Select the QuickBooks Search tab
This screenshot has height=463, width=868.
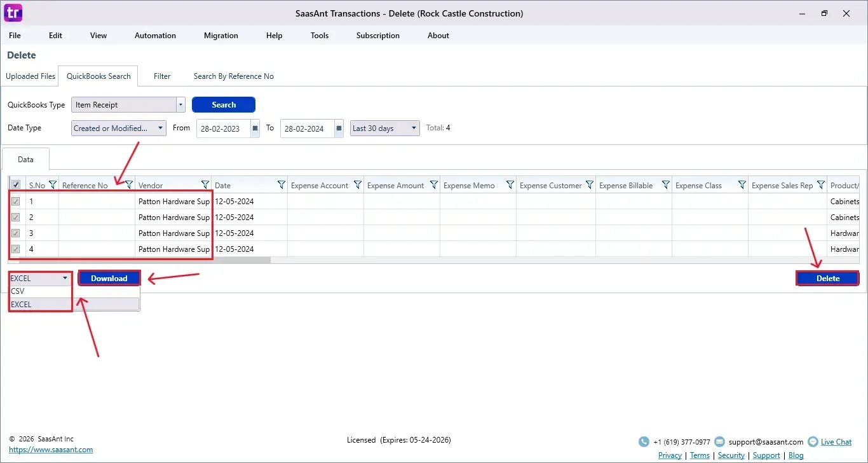(98, 76)
